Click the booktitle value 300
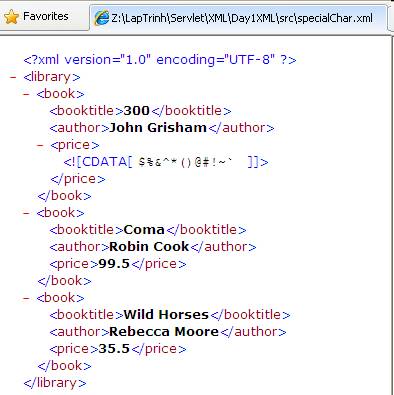 (137, 111)
